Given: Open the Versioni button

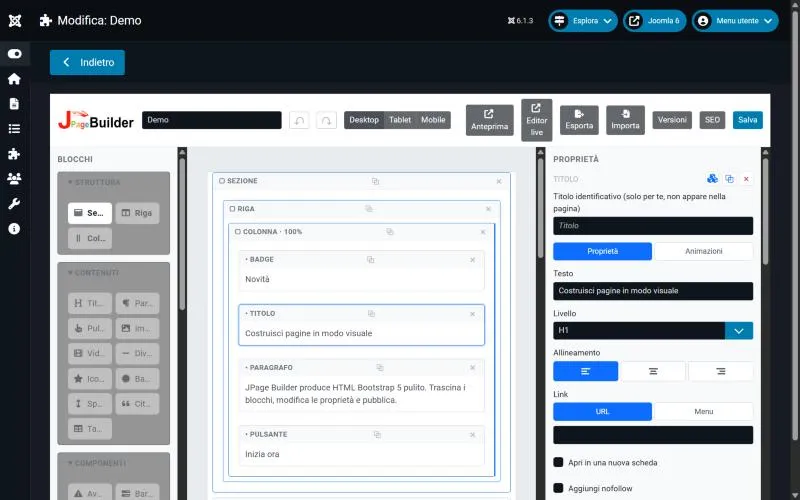Looking at the screenshot, I should tap(672, 120).
